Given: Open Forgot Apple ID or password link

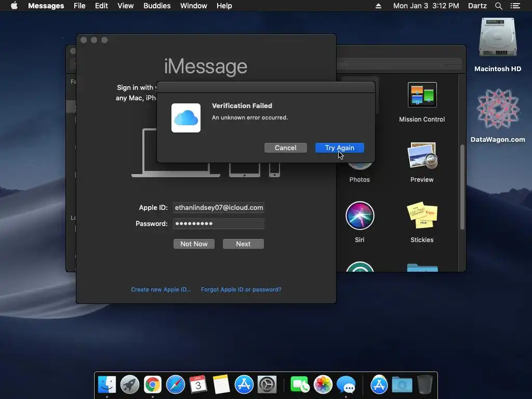Looking at the screenshot, I should (241, 289).
